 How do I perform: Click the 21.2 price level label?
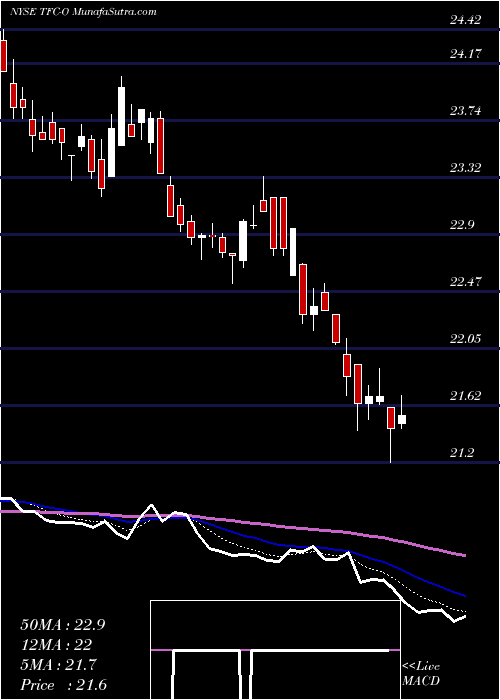pyautogui.click(x=462, y=453)
